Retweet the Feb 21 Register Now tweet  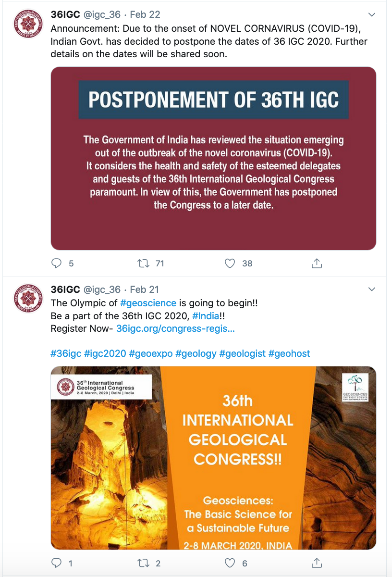(x=144, y=563)
